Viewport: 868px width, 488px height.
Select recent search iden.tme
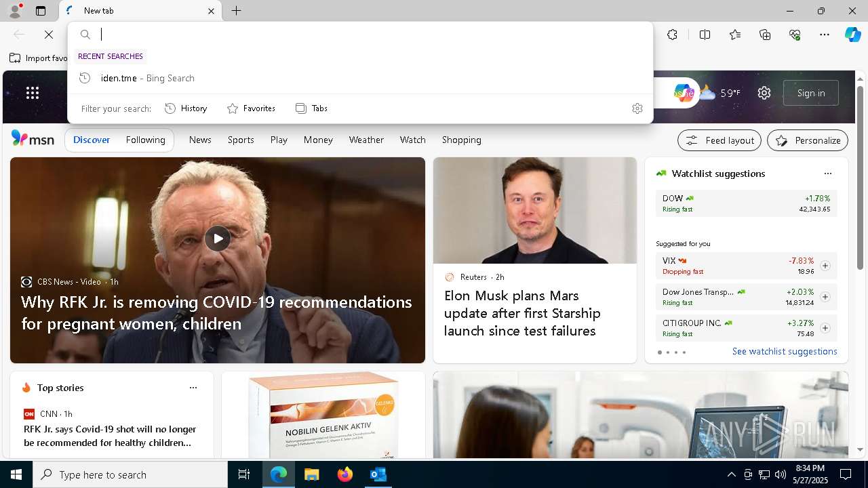point(360,78)
